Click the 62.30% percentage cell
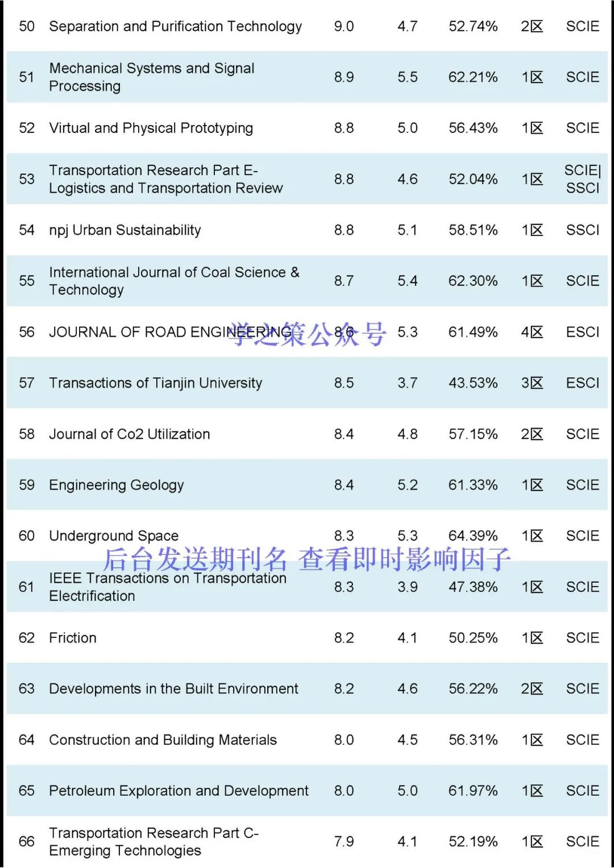Image resolution: width=614 pixels, height=868 pixels. 472,281
